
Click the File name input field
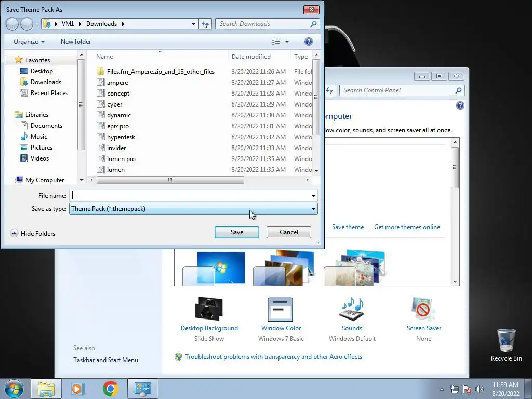[189, 196]
